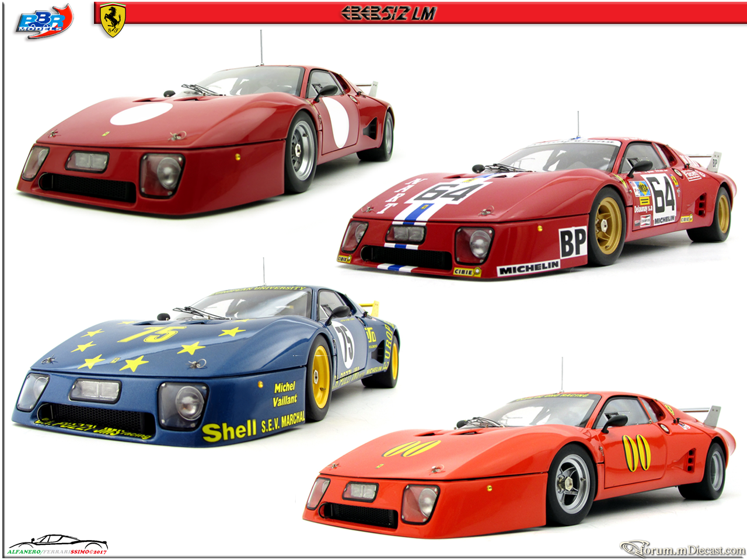Image resolution: width=747 pixels, height=560 pixels.
Task: Click the Ferrari prancing horse badge
Action: pos(113,20)
